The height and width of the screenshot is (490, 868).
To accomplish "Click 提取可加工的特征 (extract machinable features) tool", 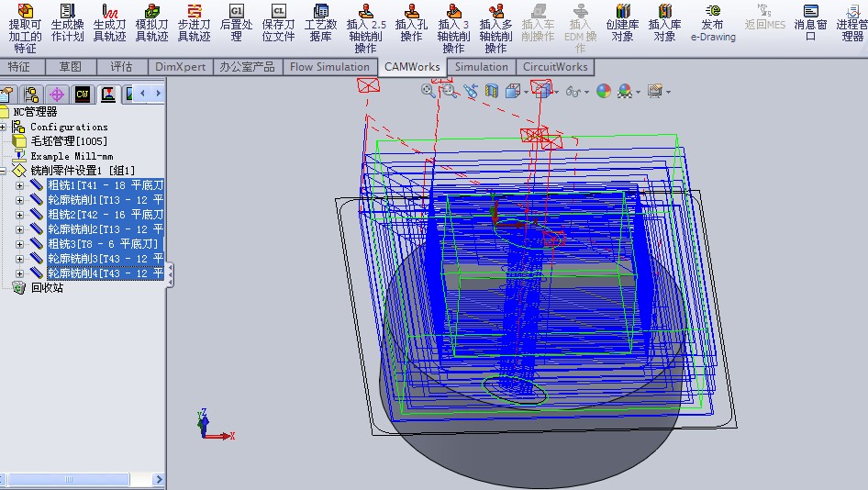I will tap(25, 28).
